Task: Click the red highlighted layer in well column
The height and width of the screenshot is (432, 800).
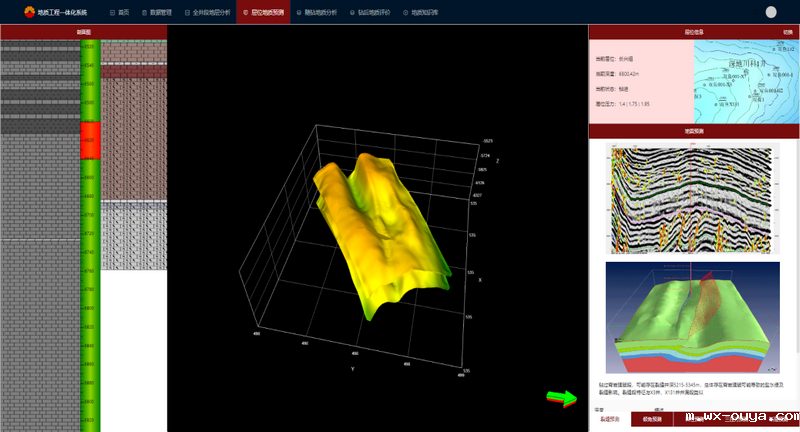Action: point(90,140)
